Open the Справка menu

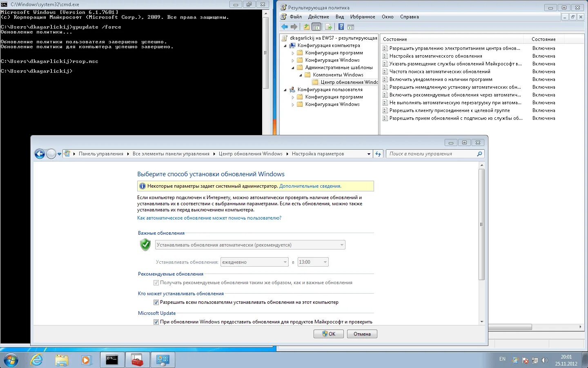click(410, 17)
